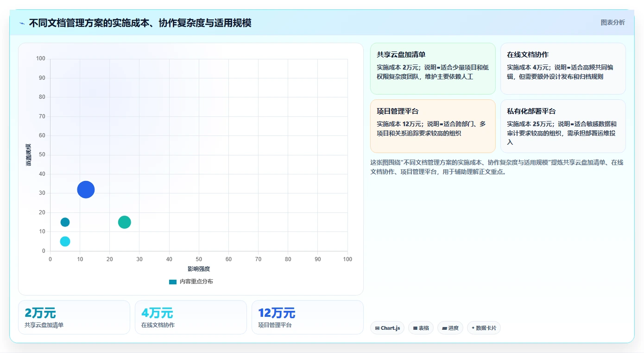Open the 私有化部署平台 description card
Image resolution: width=644 pixels, height=353 pixels.
pos(563,126)
